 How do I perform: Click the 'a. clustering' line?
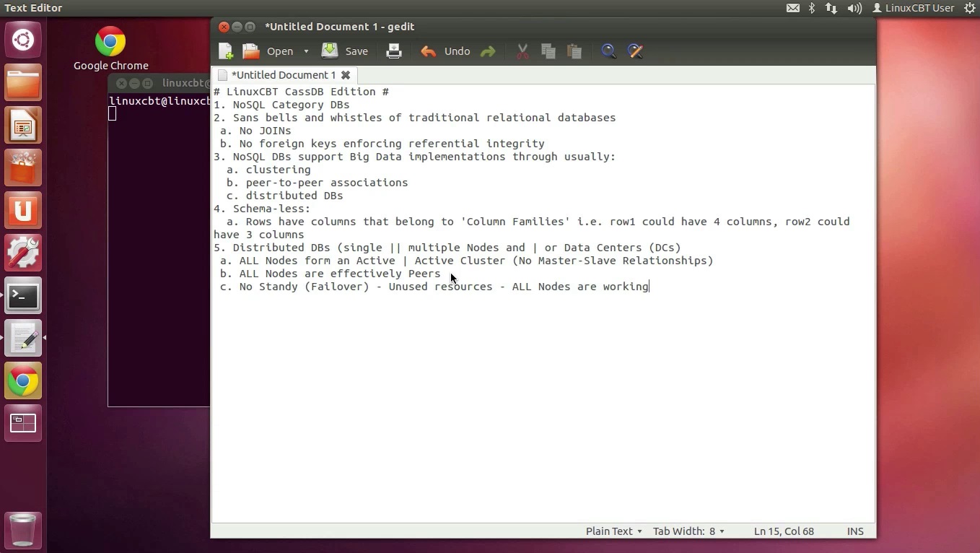(268, 170)
